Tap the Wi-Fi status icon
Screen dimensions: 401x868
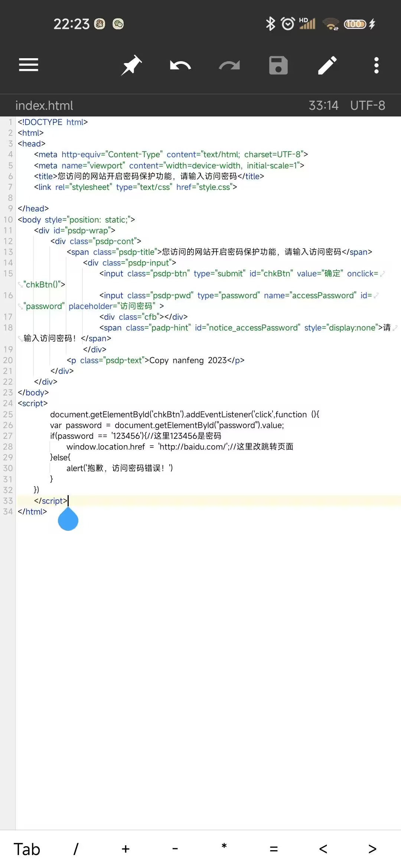330,24
